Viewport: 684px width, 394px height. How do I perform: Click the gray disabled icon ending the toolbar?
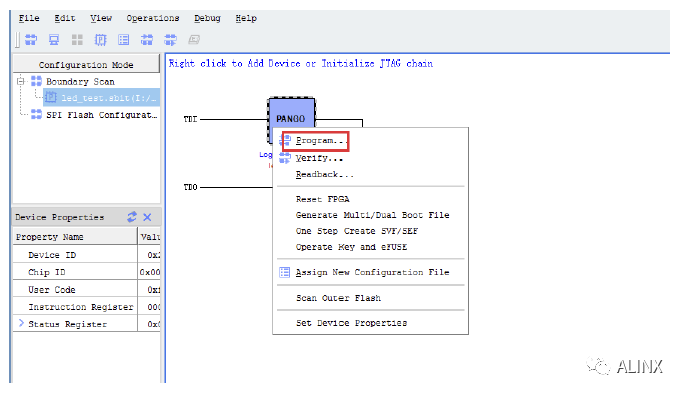(x=194, y=40)
